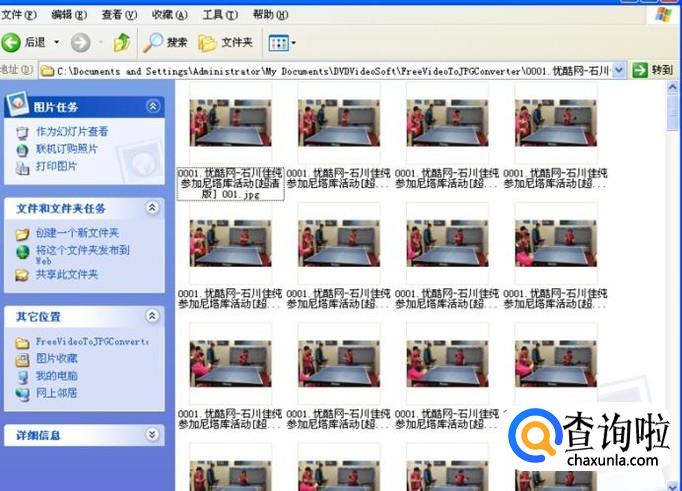Toggle the Folders (文件夹) pane button

225,43
